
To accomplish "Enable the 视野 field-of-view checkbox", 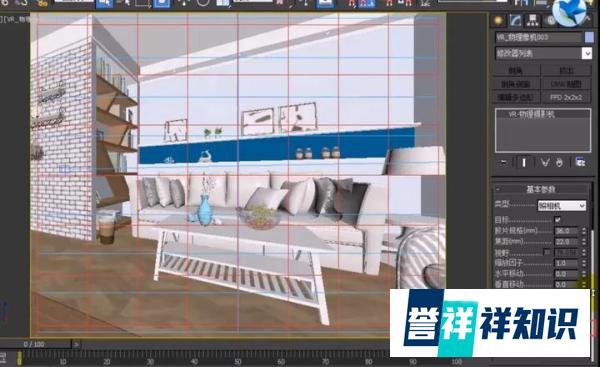I will click(x=547, y=252).
